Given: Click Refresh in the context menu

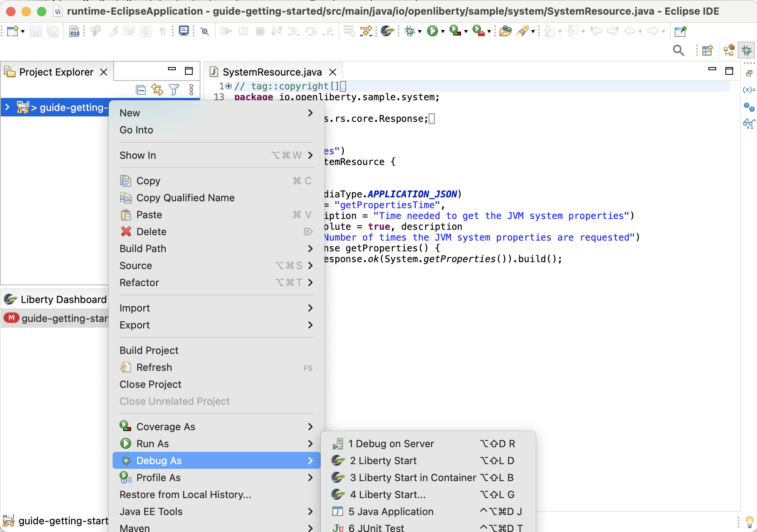Looking at the screenshot, I should point(217,367).
